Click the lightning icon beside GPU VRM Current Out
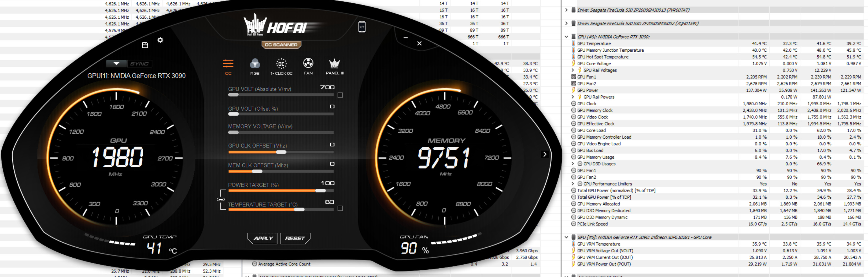This screenshot has width=868, height=277. [x=573, y=258]
